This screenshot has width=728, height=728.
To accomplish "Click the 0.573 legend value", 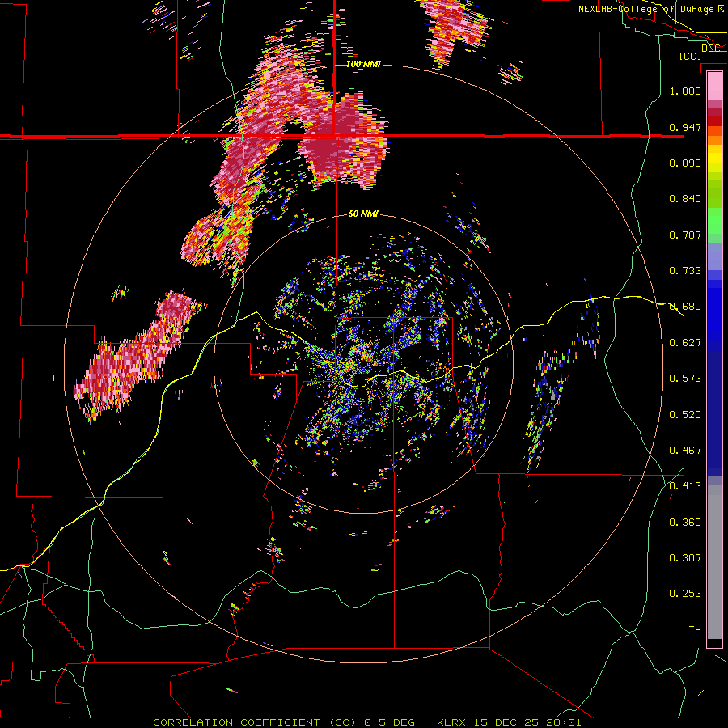I will pyautogui.click(x=685, y=379).
